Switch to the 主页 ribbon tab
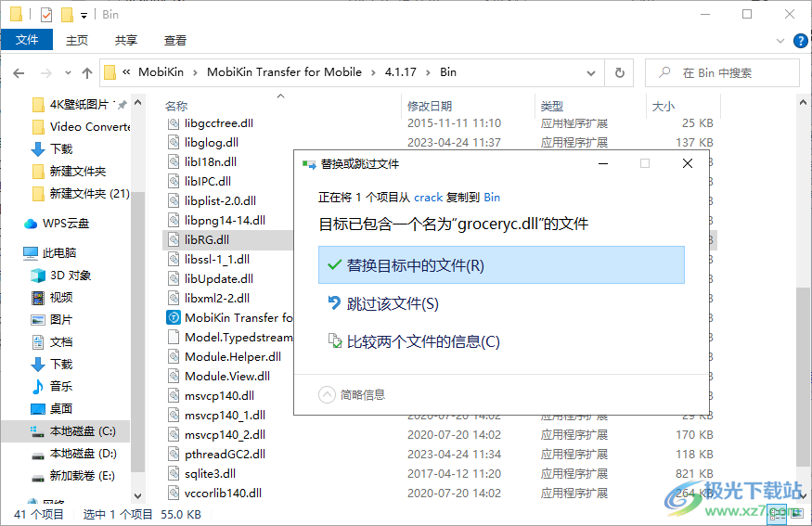The width and height of the screenshot is (812, 526). coord(77,41)
